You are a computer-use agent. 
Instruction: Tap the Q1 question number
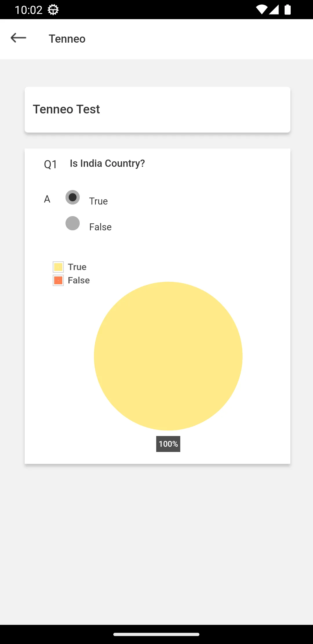tap(50, 164)
